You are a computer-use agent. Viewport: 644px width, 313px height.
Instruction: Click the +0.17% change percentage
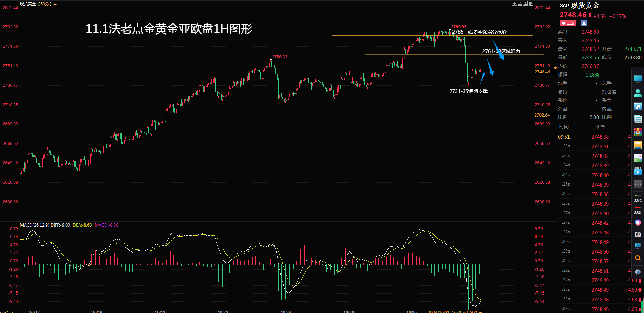(x=618, y=16)
